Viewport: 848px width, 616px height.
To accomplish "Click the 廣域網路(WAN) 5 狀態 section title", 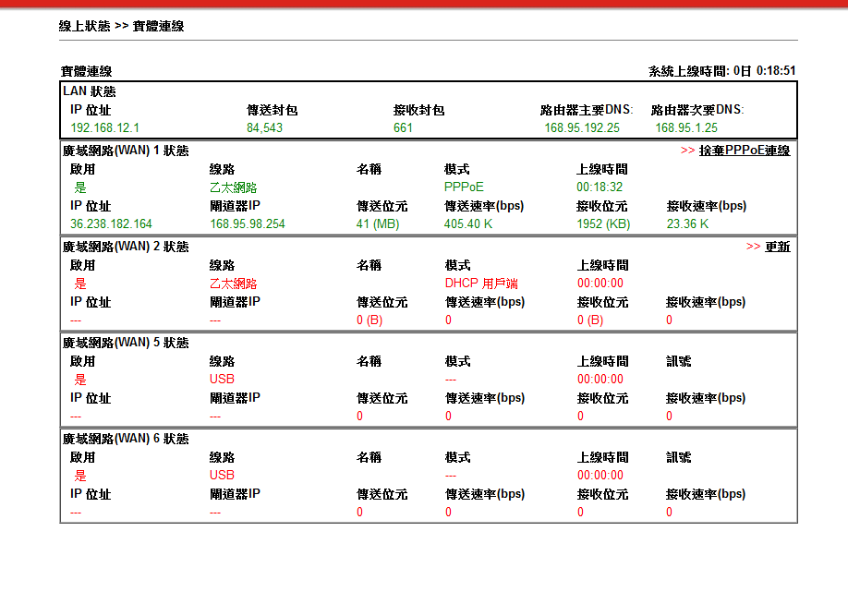I will click(x=126, y=343).
